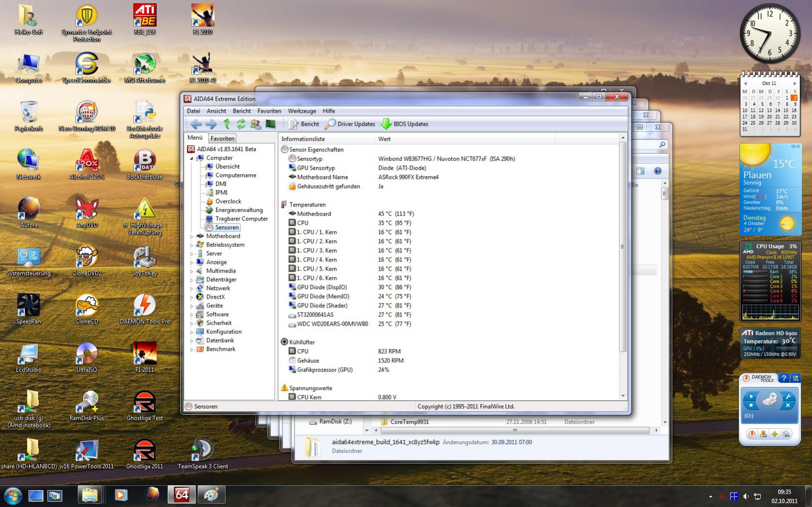812x507 pixels.
Task: Open the Windows Start menu
Action: [x=13, y=495]
